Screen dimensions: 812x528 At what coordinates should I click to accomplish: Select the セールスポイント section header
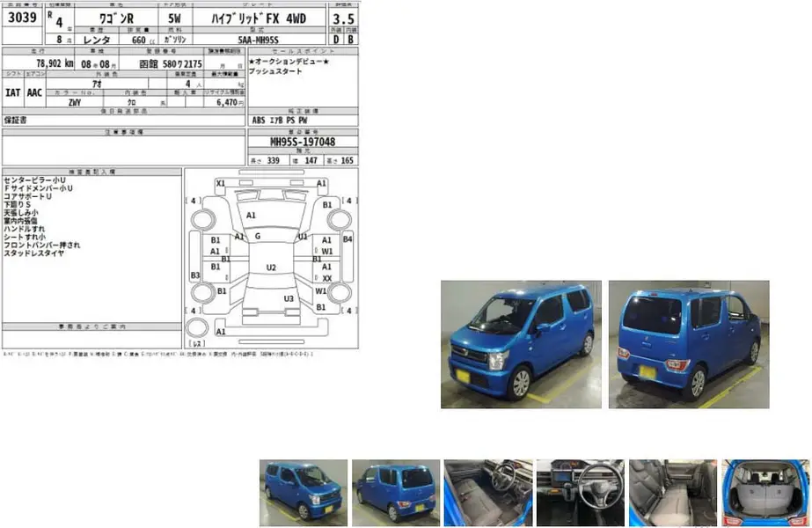(302, 53)
